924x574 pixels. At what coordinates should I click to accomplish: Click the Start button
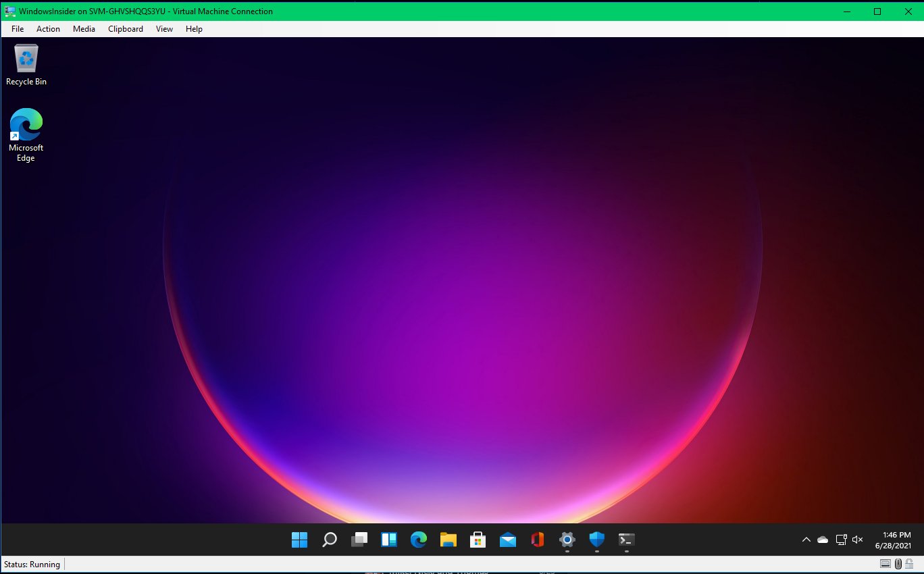pyautogui.click(x=299, y=540)
